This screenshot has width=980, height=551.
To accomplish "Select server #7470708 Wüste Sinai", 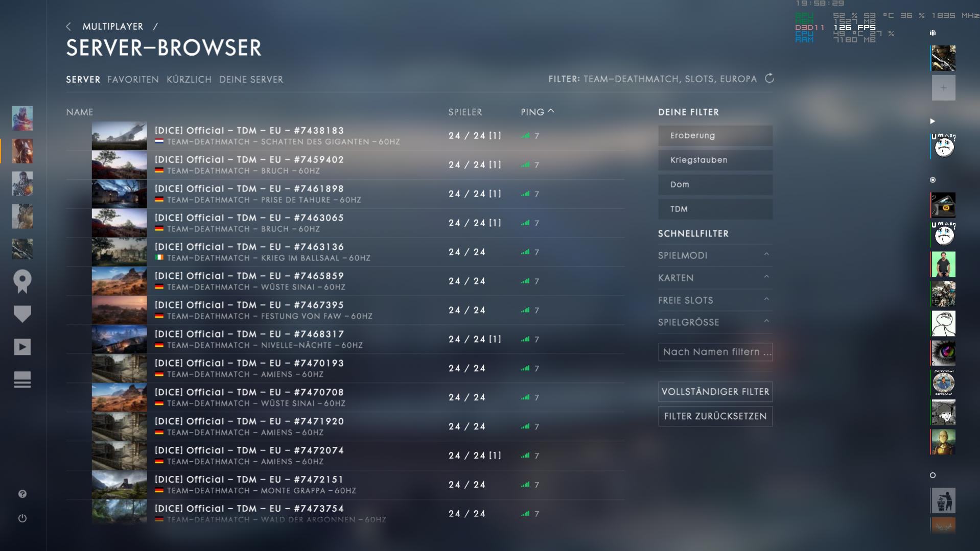I will pyautogui.click(x=345, y=398).
